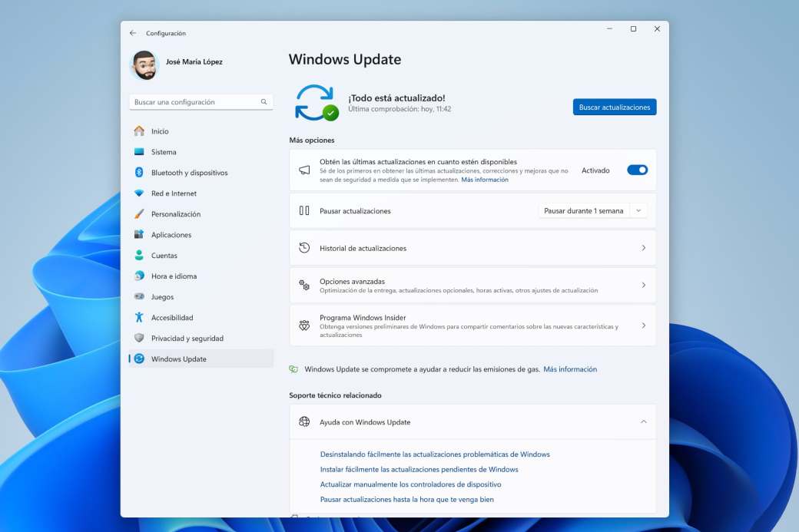Select the Accesibilidad icon in sidebar
Viewport: 799px width, 532px height.
point(141,317)
